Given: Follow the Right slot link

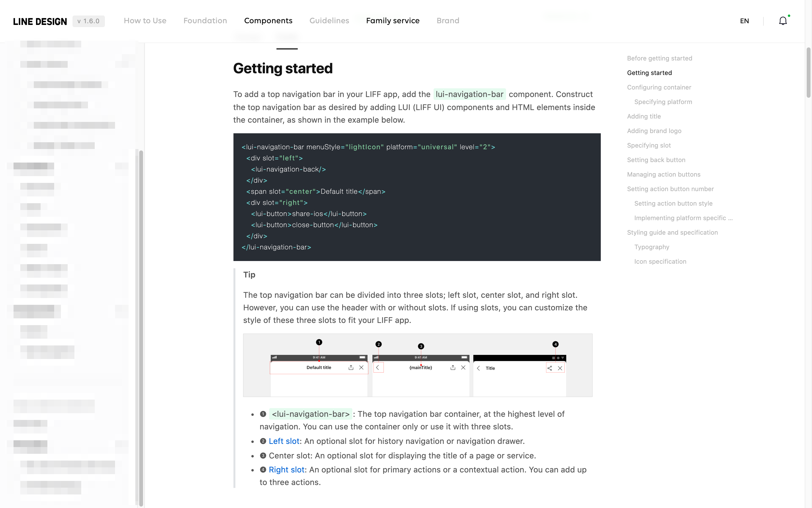Looking at the screenshot, I should coord(286,470).
